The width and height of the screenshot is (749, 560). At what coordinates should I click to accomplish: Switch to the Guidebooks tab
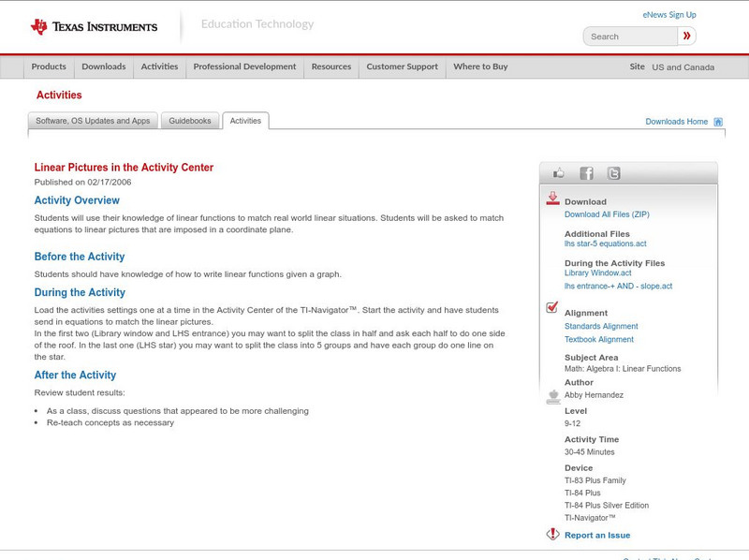click(191, 121)
